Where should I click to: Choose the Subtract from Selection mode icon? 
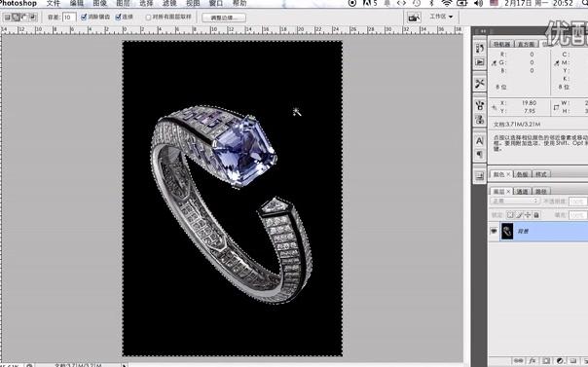coord(24,18)
